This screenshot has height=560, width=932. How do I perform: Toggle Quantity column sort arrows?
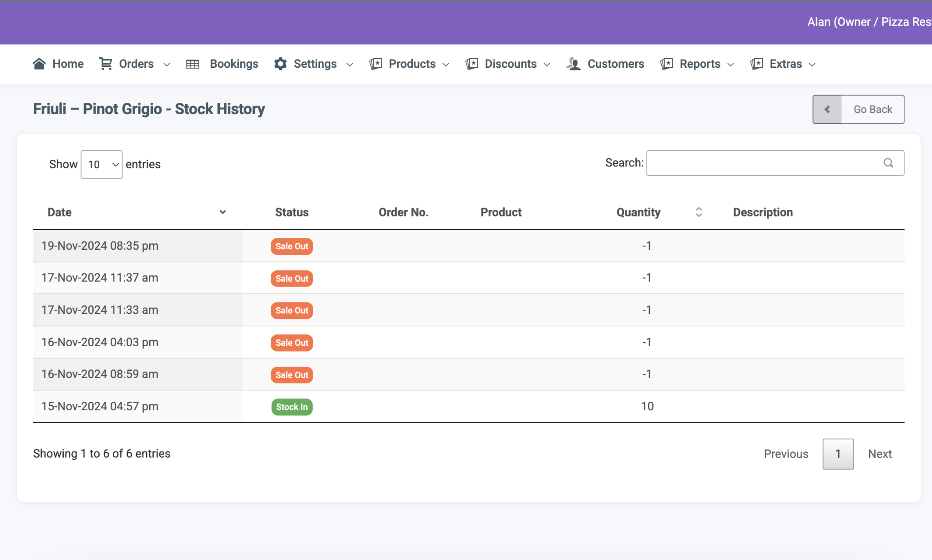click(699, 212)
